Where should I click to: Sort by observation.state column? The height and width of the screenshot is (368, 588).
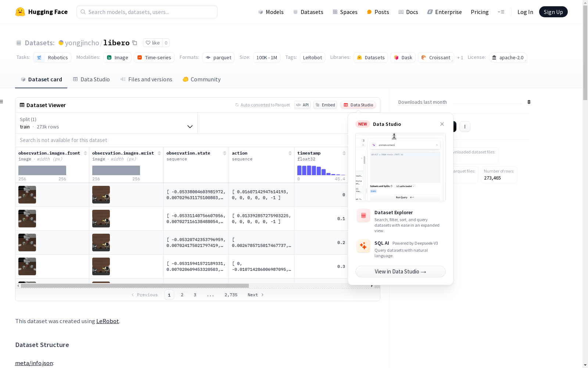(225, 153)
